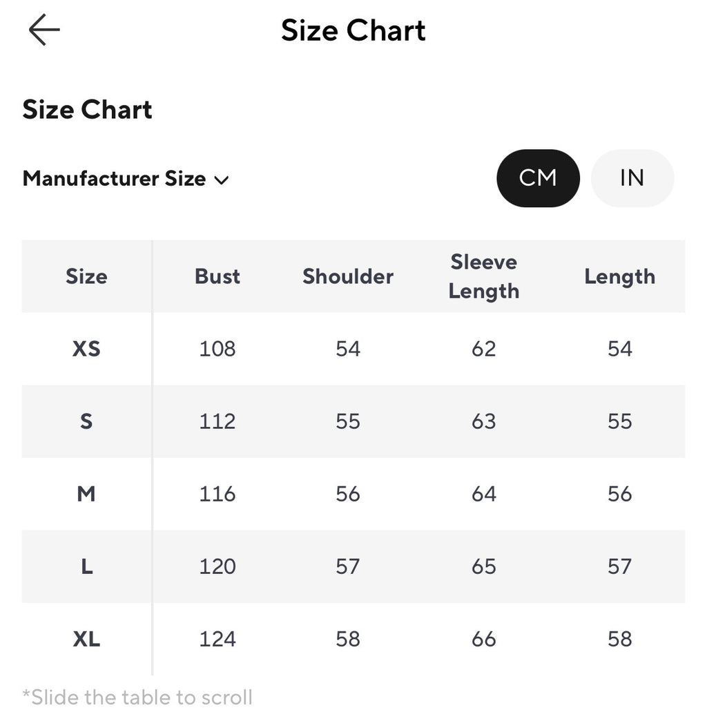This screenshot has height=728, width=707.
Task: Click the Shoulder column header
Action: point(348,276)
